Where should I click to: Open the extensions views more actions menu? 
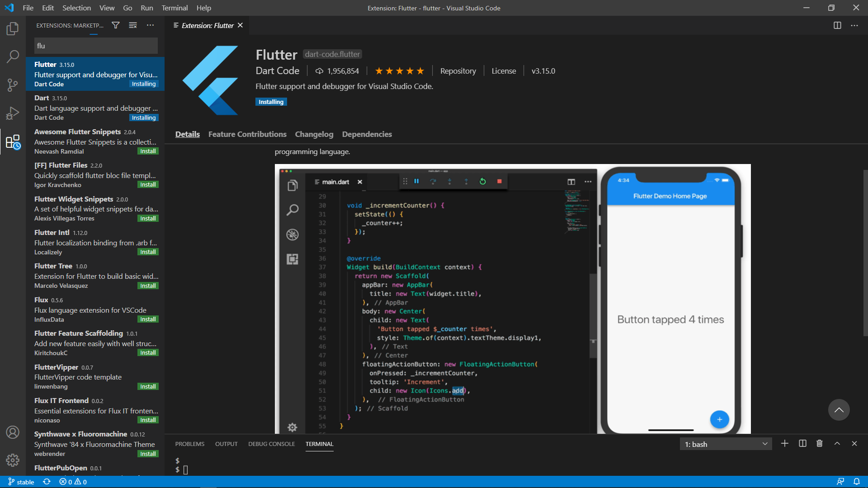tap(150, 25)
